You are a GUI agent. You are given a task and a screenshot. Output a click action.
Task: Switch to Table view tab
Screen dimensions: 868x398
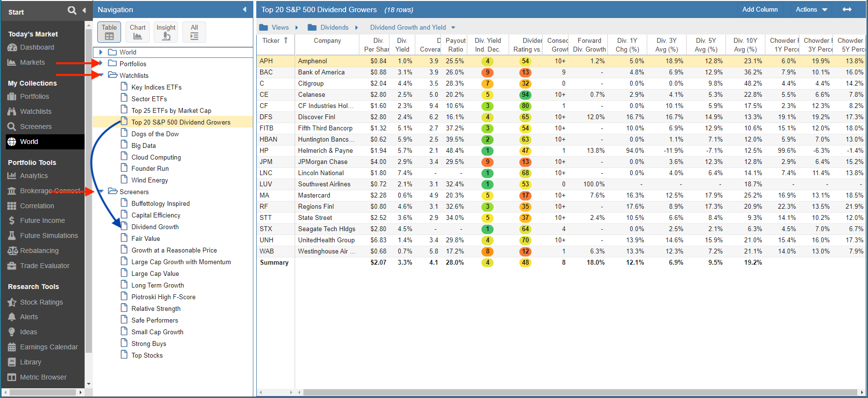tap(109, 32)
